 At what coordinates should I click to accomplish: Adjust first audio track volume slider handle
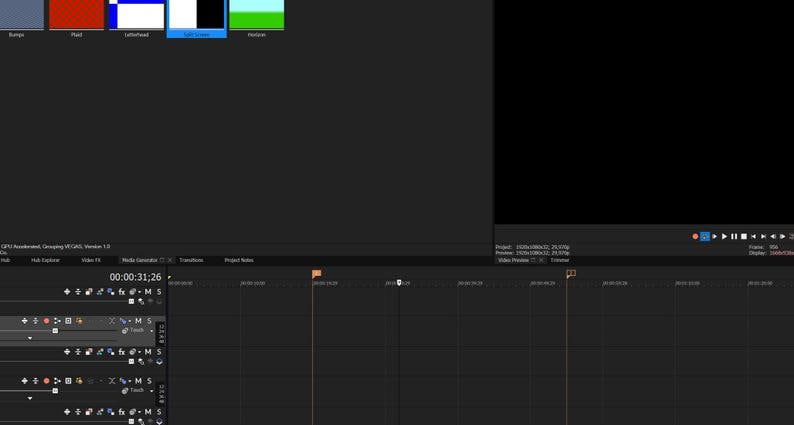coord(55,331)
